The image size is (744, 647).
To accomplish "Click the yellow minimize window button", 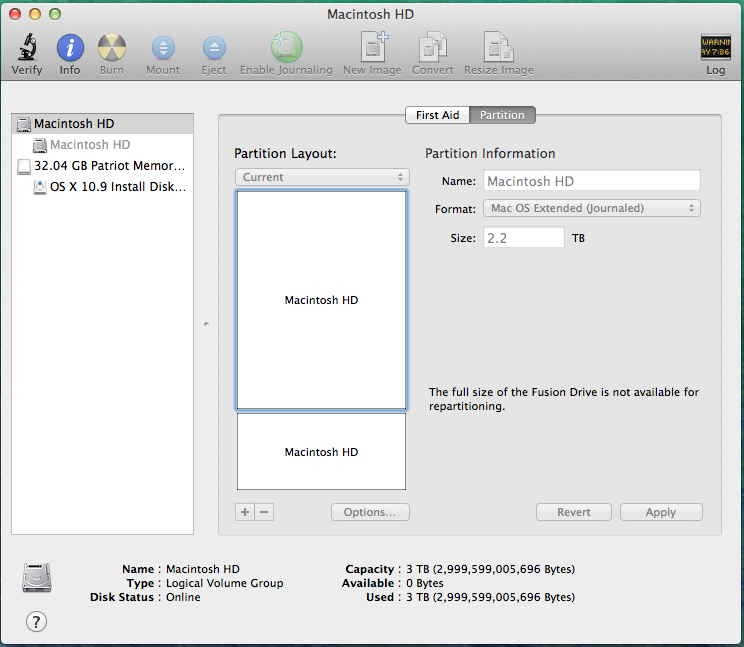I will coord(35,14).
